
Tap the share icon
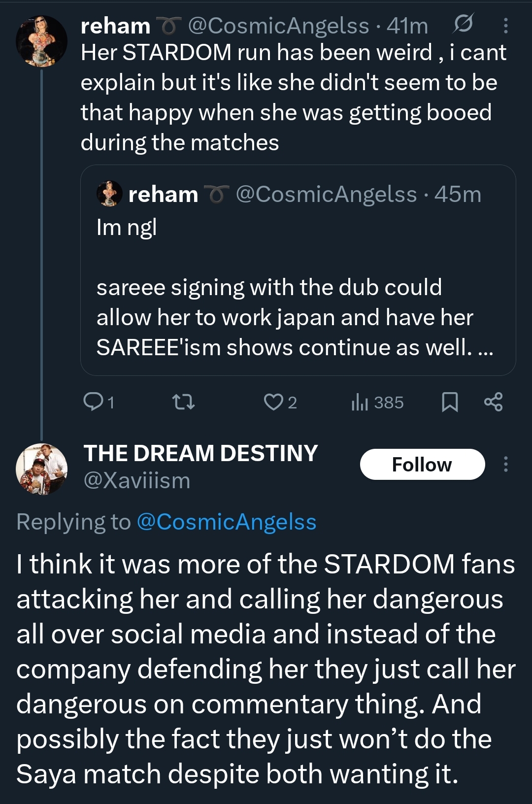(x=493, y=402)
